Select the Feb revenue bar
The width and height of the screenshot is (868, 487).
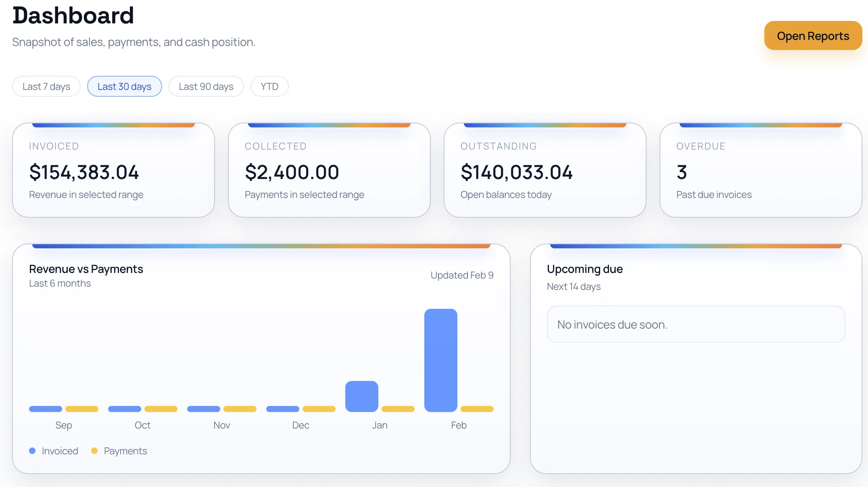[x=440, y=361]
